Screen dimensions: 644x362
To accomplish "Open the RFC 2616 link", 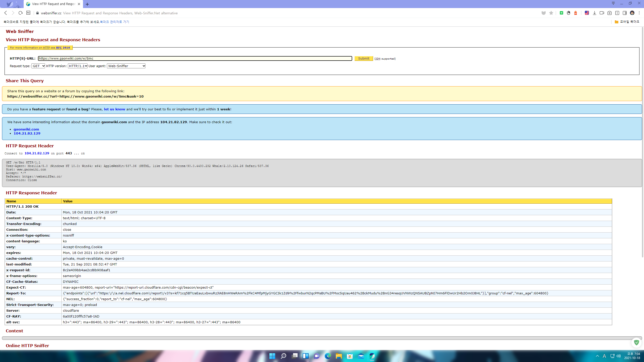I will pos(63,48).
